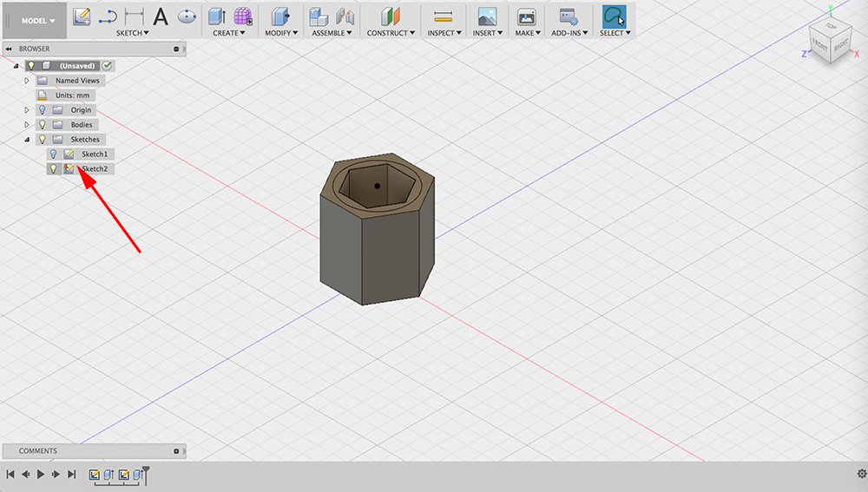Open the MODIFY dropdown menu
Screen dimensions: 868x492
click(x=281, y=33)
